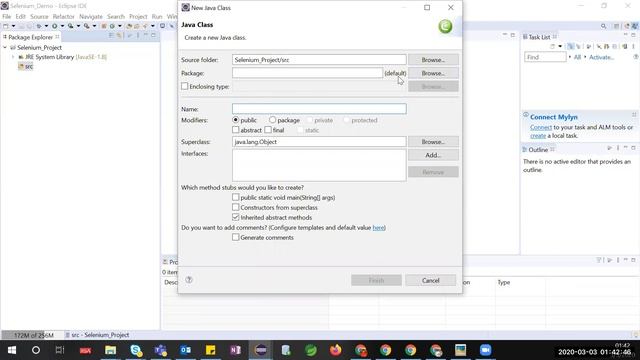Click the Connect link in Mylyn panel
This screenshot has height=360, width=640.
coord(541,127)
